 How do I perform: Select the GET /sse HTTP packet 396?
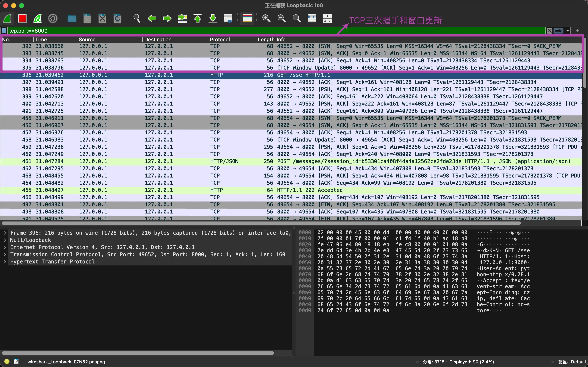[170, 75]
